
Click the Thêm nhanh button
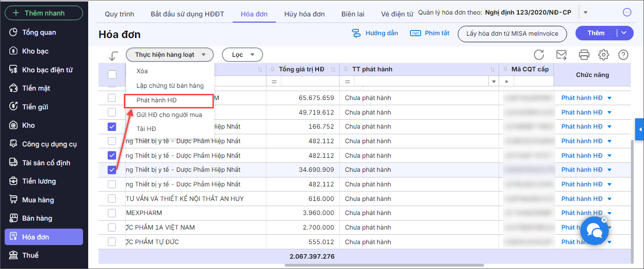(44, 13)
